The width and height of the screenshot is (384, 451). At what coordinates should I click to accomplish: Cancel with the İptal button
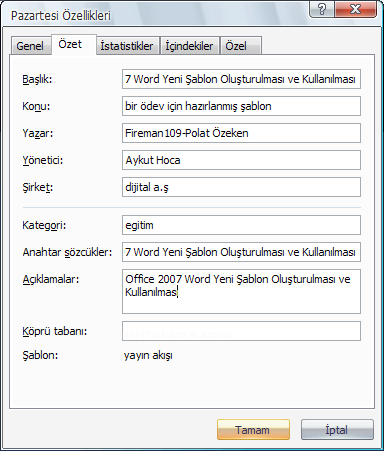click(337, 430)
